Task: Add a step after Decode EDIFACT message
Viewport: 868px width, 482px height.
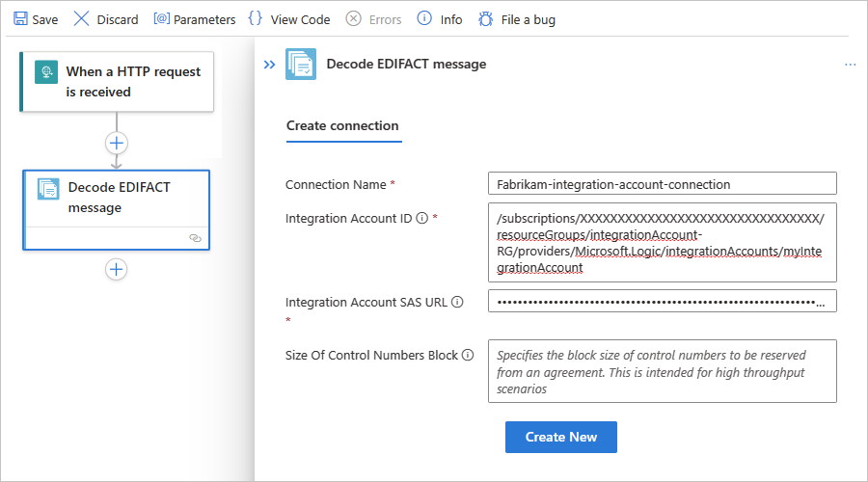Action: [x=117, y=270]
